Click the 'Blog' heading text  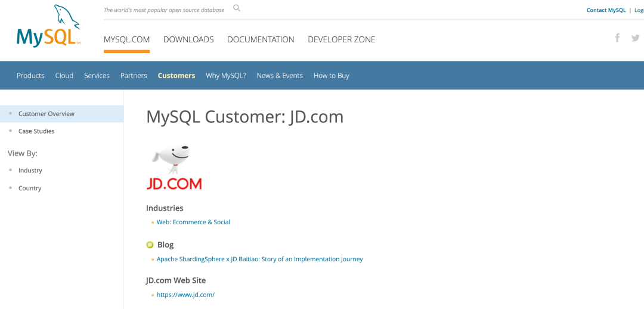coord(166,245)
